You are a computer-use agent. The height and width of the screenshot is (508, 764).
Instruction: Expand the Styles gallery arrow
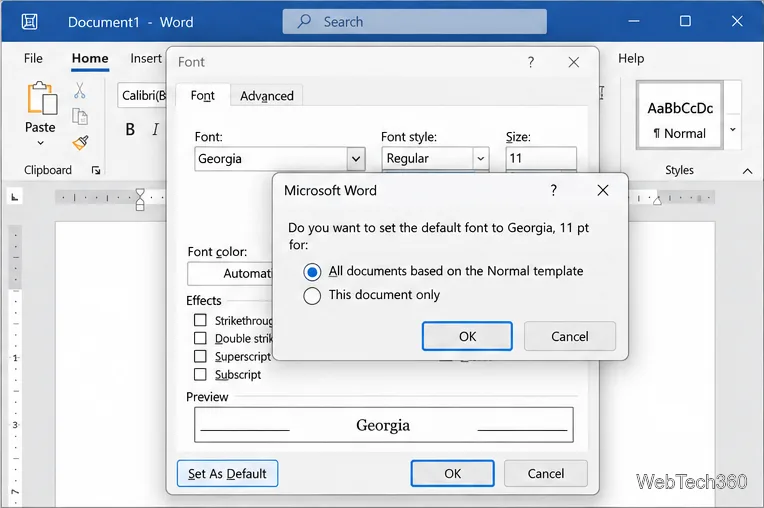pyautogui.click(x=732, y=130)
